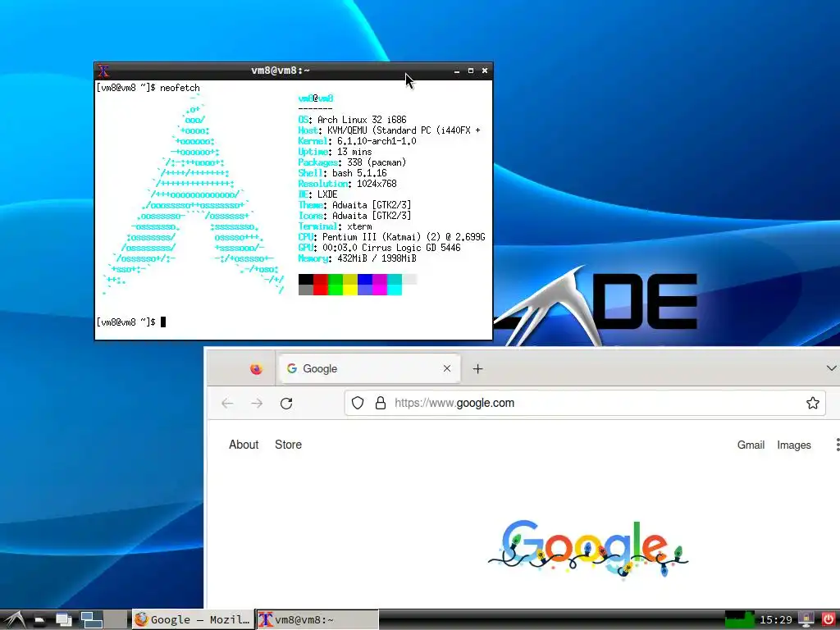Click the green color block in neofetch
The height and width of the screenshot is (630, 840).
point(336,285)
